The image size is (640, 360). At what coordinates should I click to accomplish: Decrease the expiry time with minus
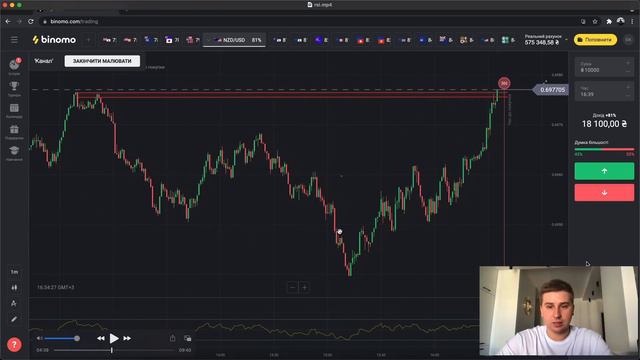pos(628,96)
